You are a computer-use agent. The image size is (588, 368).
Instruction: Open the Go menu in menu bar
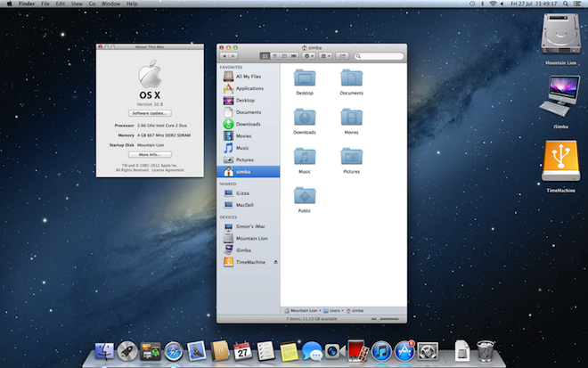pyautogui.click(x=92, y=4)
